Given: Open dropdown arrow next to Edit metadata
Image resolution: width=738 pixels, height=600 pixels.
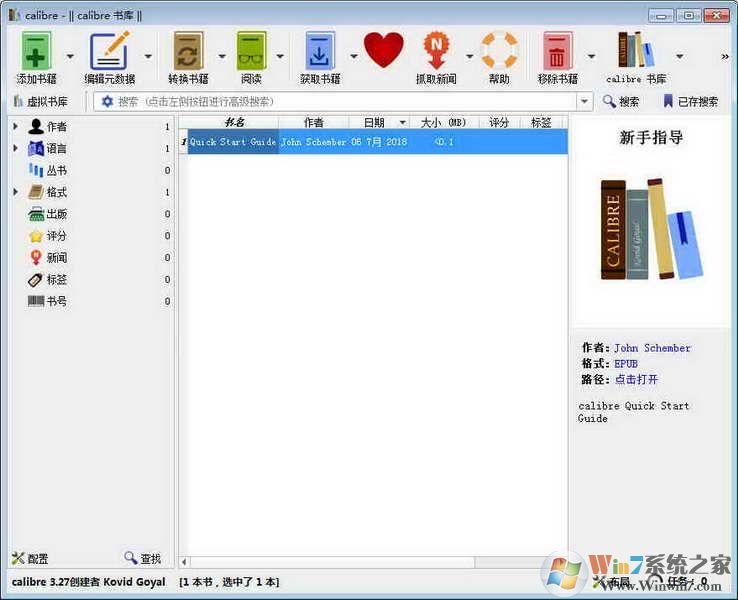Looking at the screenshot, I should [148, 56].
